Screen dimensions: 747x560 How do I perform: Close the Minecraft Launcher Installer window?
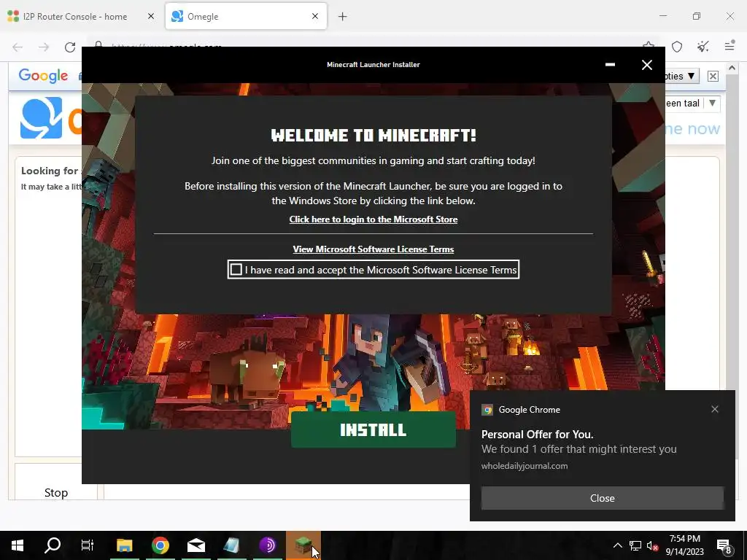pyautogui.click(x=646, y=65)
